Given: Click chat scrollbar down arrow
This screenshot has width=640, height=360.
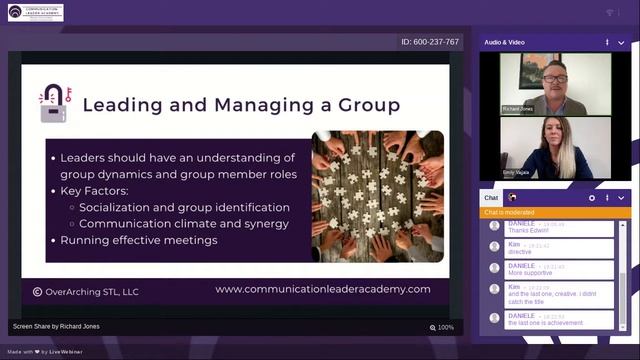Looking at the screenshot, I should click(623, 327).
